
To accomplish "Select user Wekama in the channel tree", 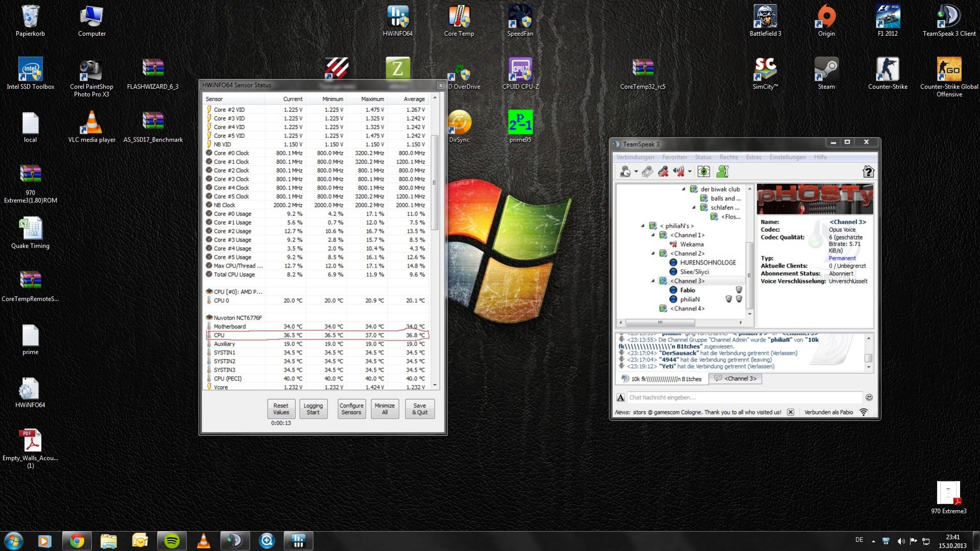I will (691, 245).
